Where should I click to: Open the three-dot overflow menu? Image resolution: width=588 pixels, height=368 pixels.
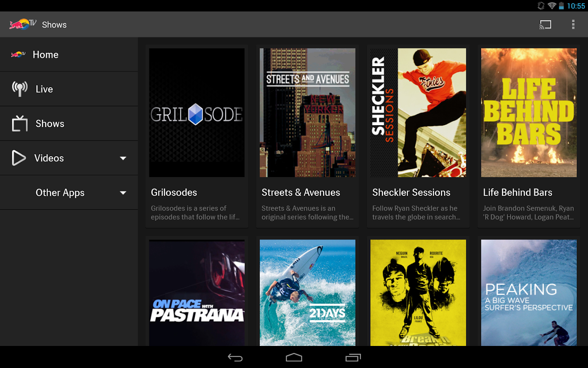(573, 25)
